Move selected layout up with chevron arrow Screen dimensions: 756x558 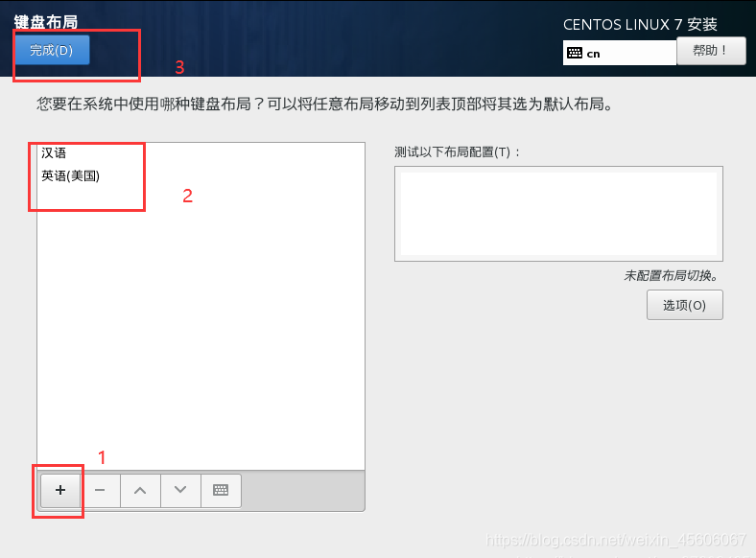click(140, 491)
